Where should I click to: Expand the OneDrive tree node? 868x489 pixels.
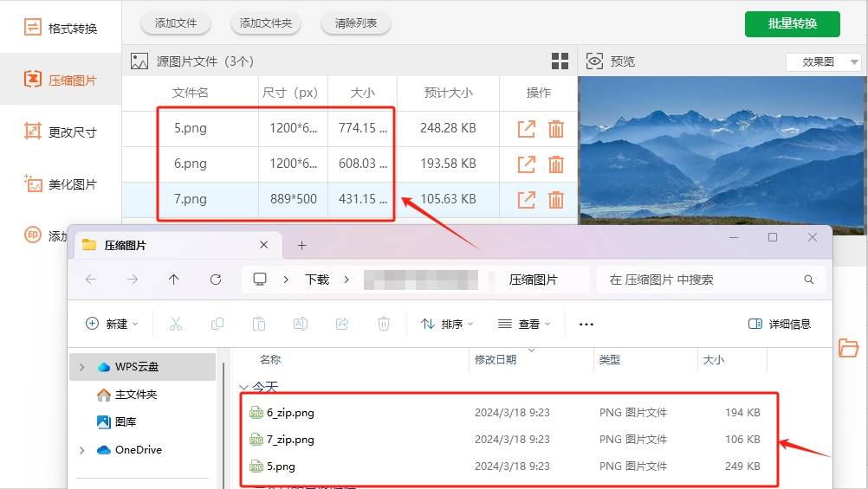82,450
